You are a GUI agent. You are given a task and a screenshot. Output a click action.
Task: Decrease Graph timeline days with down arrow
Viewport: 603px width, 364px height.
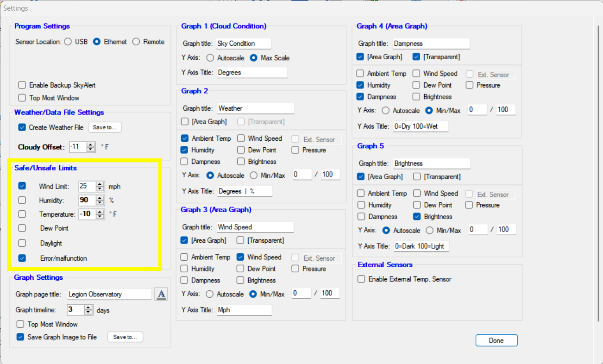[x=88, y=313]
